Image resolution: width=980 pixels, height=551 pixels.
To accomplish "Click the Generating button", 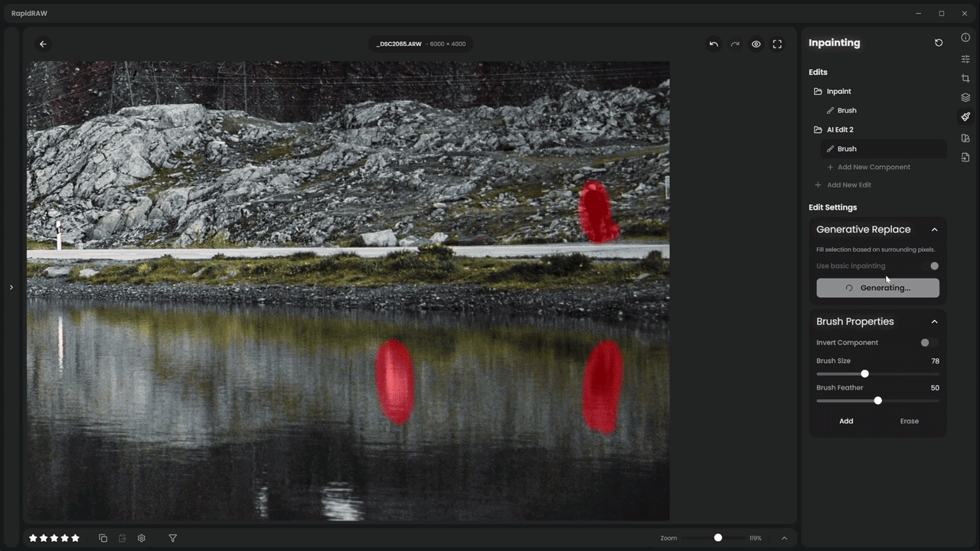I will pos(877,288).
